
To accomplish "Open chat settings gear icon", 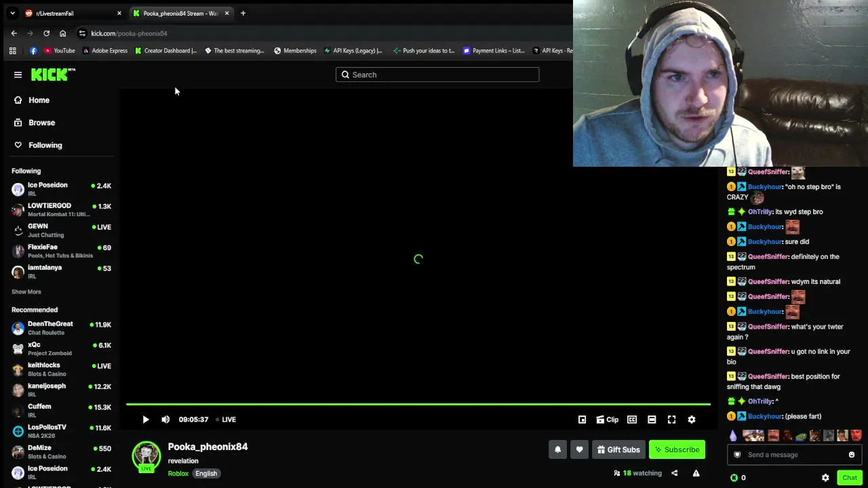I will coord(825,478).
